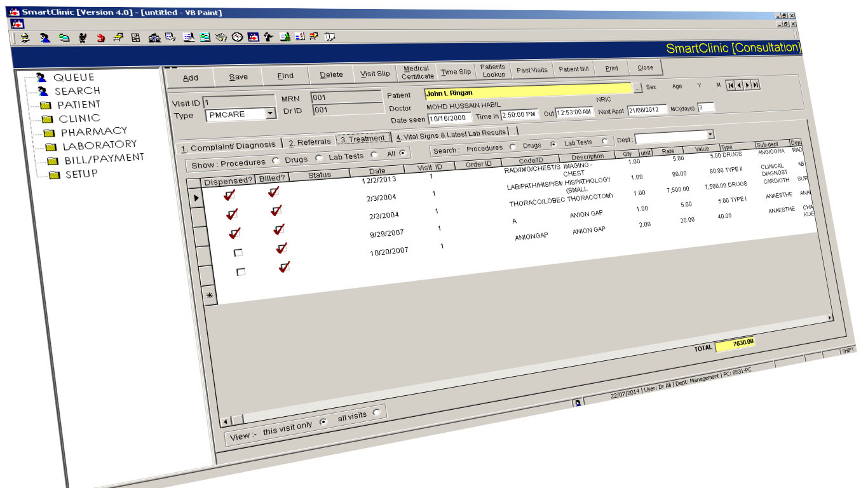Click the floor plan toolbar icon

coord(135,37)
